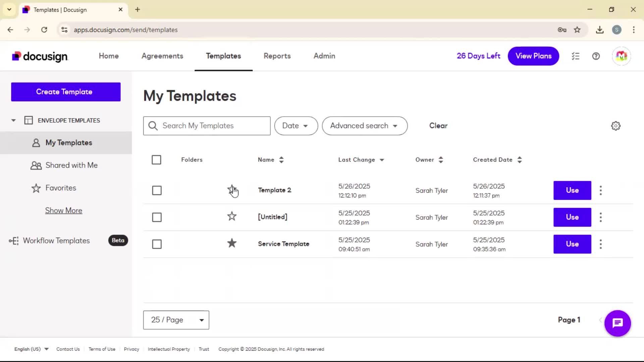This screenshot has height=362, width=644.
Task: Open the Date filter dropdown
Action: pyautogui.click(x=296, y=126)
